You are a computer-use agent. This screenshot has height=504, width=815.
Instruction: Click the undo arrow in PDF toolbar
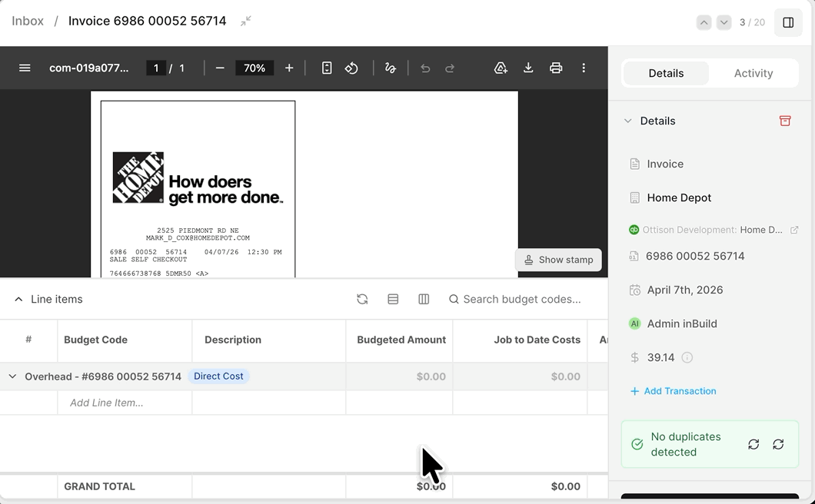click(425, 68)
